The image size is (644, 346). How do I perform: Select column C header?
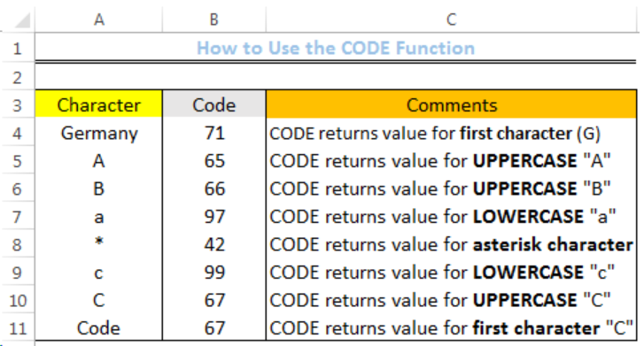[x=452, y=19]
